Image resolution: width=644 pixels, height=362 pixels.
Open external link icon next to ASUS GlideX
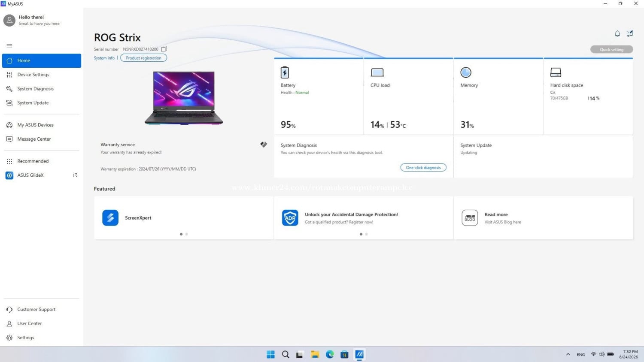75,175
